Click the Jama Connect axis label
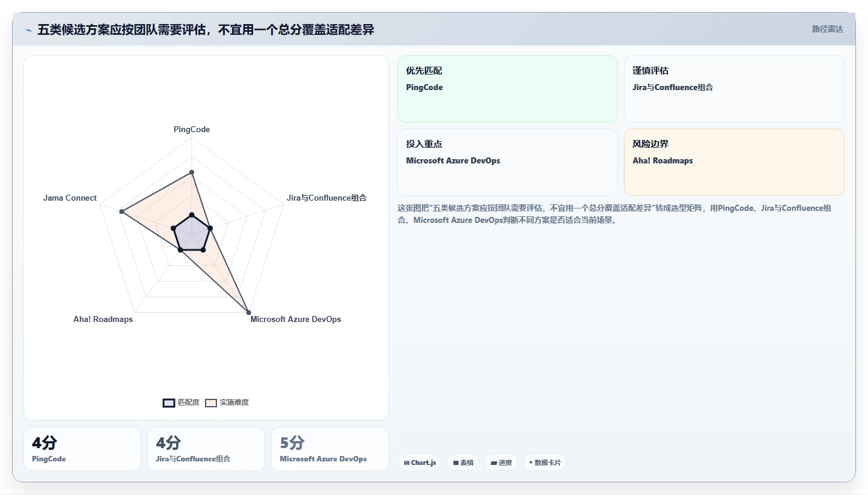868x495 pixels. tap(70, 198)
